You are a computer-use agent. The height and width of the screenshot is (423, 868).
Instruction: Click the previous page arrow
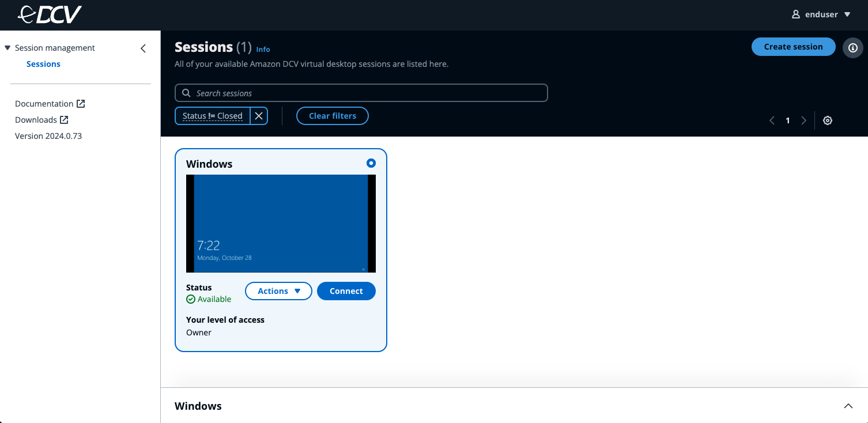[772, 120]
